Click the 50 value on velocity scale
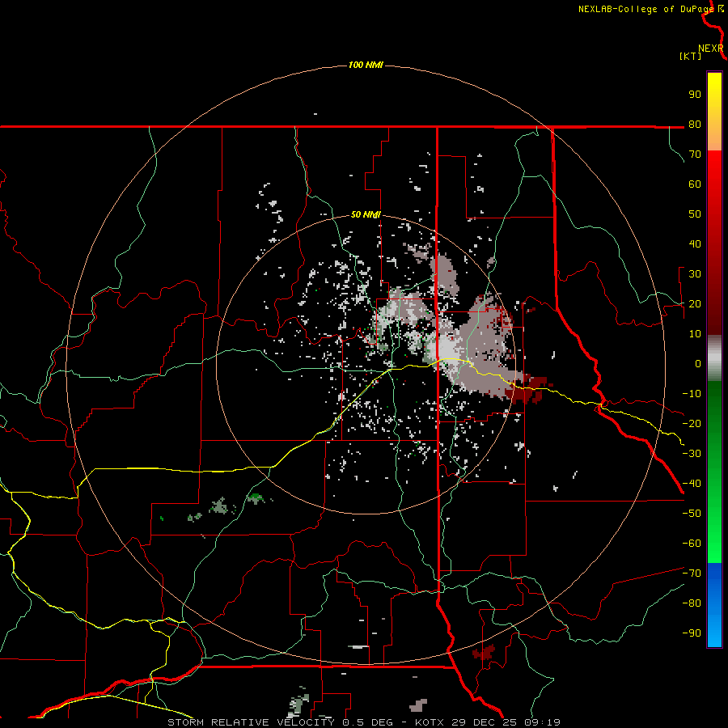Viewport: 728px width, 728px height. point(695,214)
